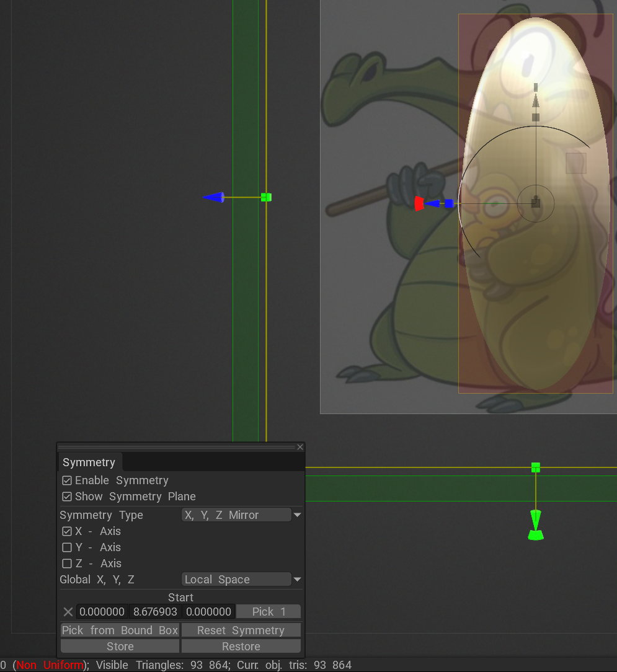Expand the Local Space dropdown
This screenshot has width=617, height=672.
coord(241,580)
